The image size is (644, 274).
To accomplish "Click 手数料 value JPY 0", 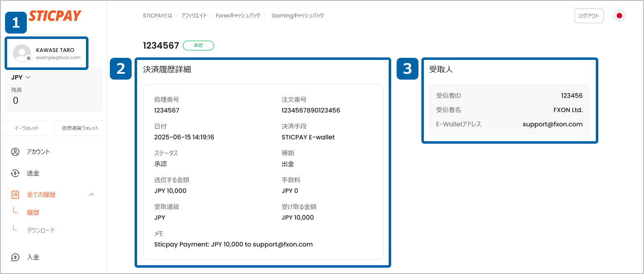I will click(x=290, y=191).
